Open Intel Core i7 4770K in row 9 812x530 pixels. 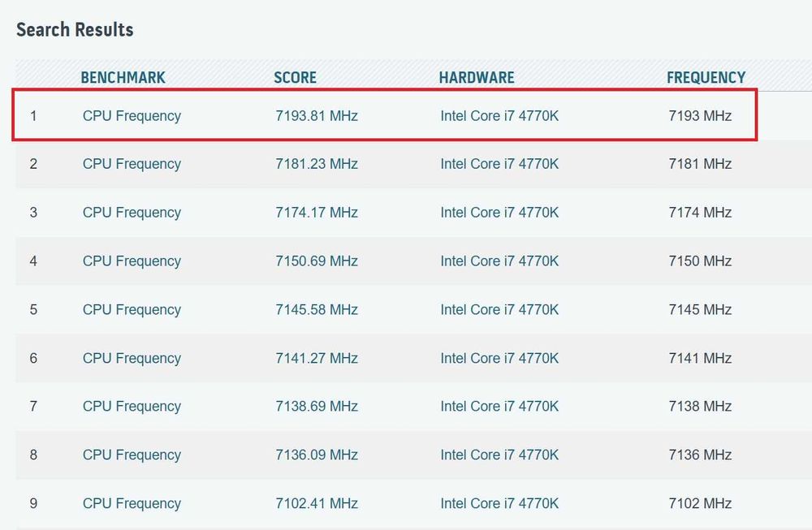(x=499, y=503)
